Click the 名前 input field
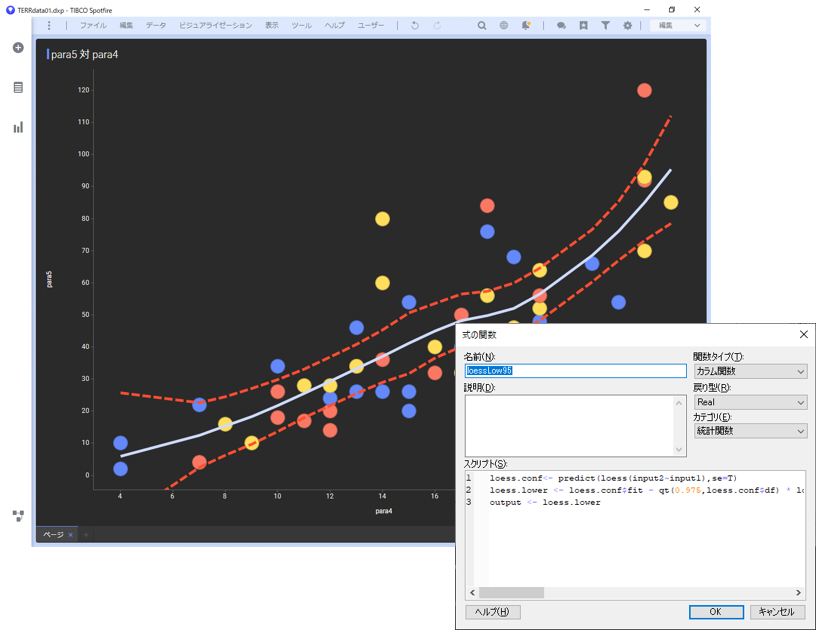820x633 pixels. point(575,371)
